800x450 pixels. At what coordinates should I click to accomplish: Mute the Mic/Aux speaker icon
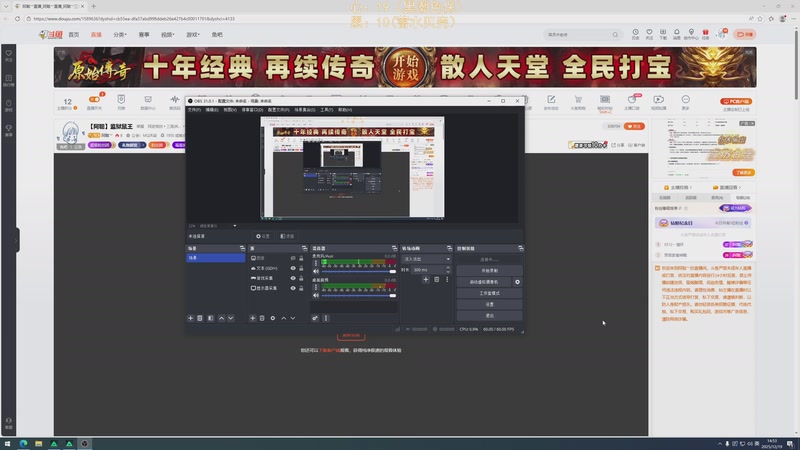(x=316, y=271)
